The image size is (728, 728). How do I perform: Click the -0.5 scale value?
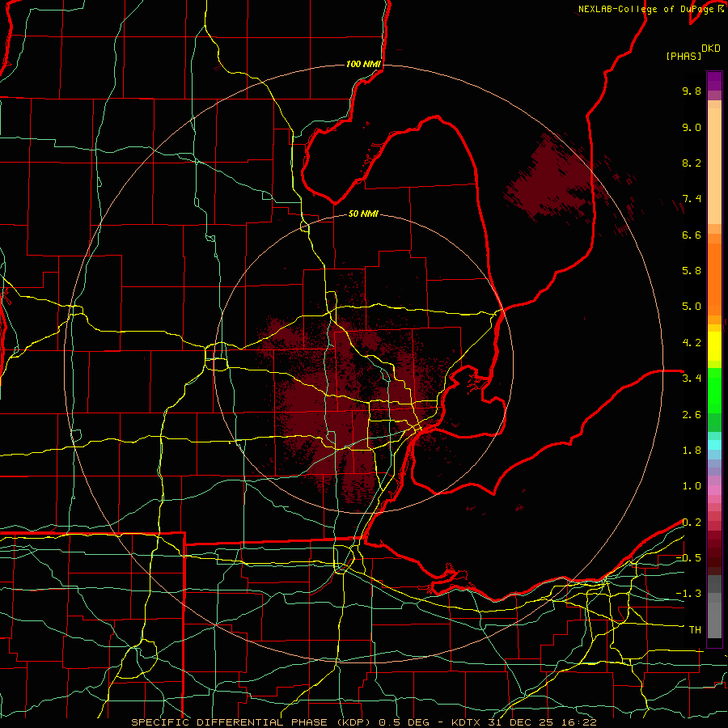coord(688,558)
